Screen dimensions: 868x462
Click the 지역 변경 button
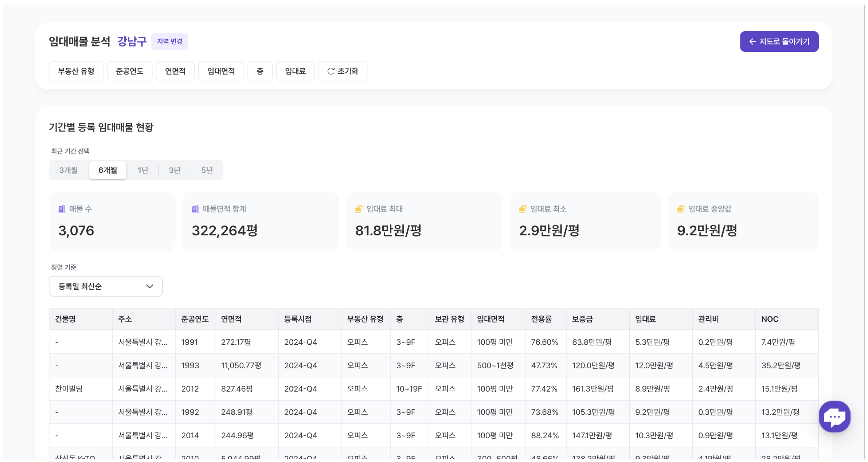pyautogui.click(x=169, y=42)
